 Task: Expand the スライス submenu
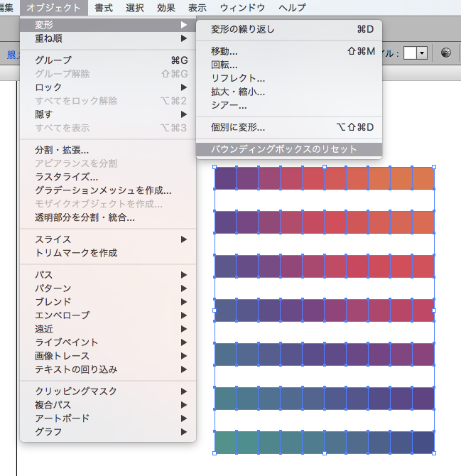pyautogui.click(x=108, y=239)
